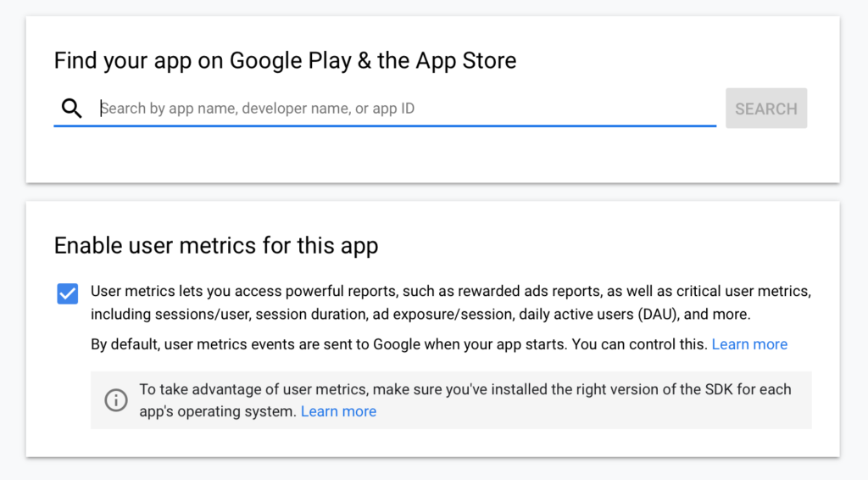Click the words 'App Store' in heading
Viewport: 868px width, 480px height.
tap(466, 60)
